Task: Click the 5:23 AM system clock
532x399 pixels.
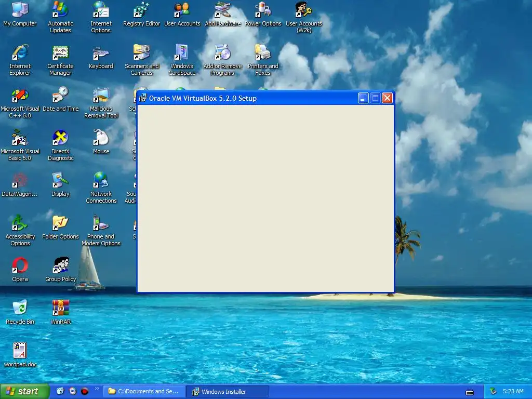Action: pyautogui.click(x=513, y=391)
